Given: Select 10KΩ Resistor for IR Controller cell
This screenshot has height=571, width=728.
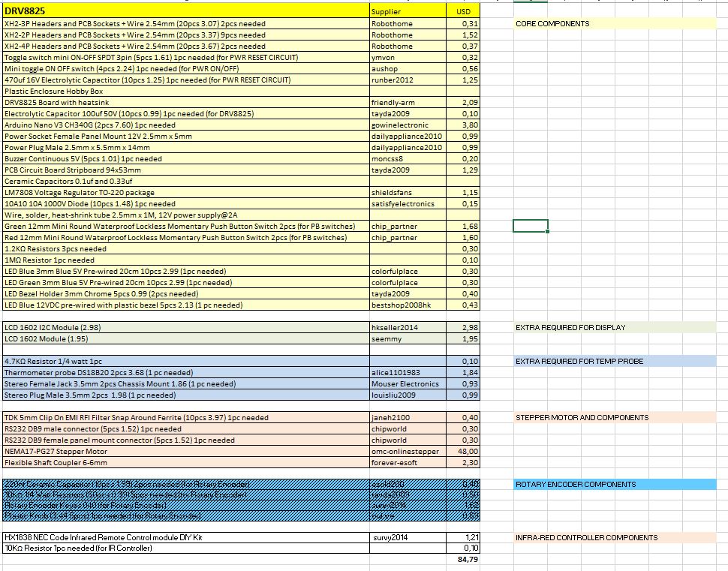Looking at the screenshot, I should pos(186,548).
